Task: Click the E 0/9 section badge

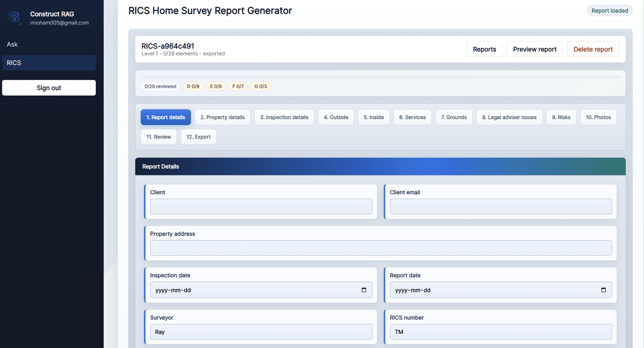Action: 216,86
